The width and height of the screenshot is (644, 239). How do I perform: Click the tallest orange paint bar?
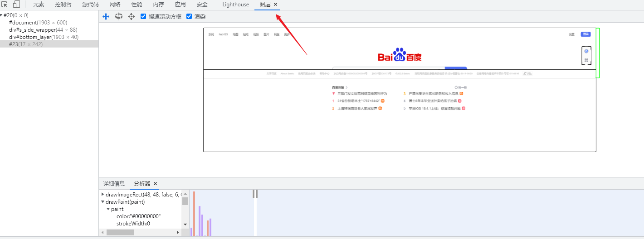tap(194, 214)
